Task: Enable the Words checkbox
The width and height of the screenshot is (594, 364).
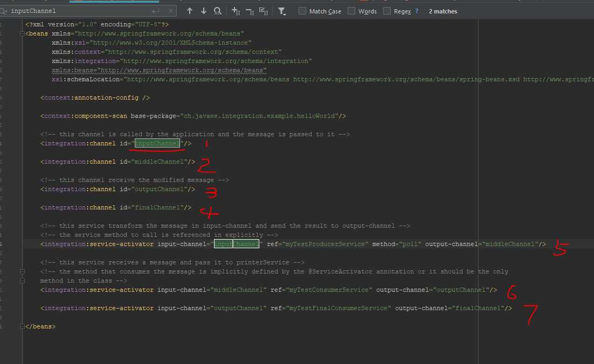Action: coord(351,11)
